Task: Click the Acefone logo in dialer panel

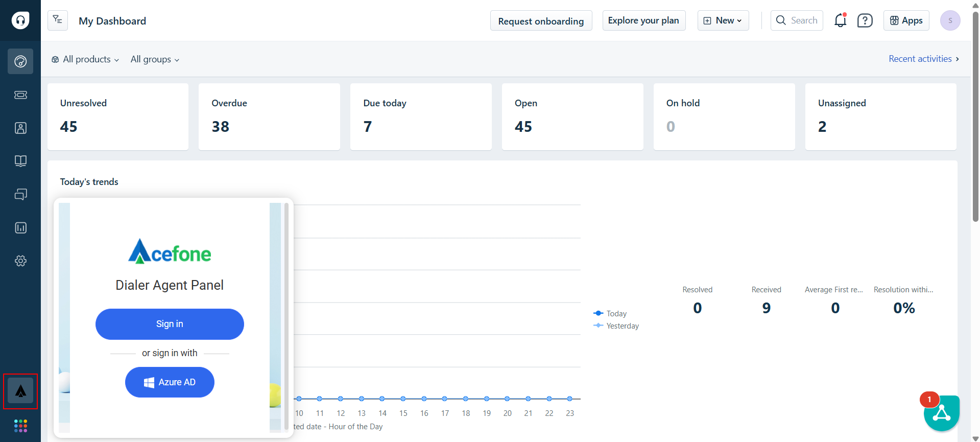Action: pos(170,251)
